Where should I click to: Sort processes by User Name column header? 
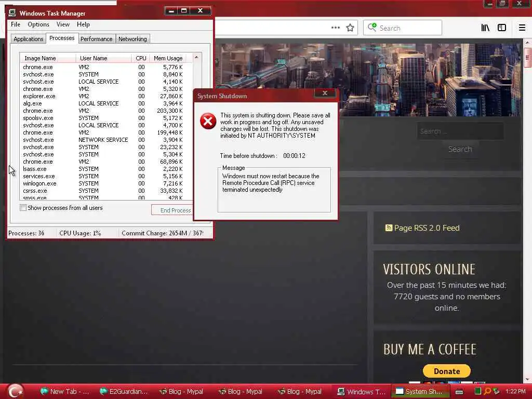103,58
